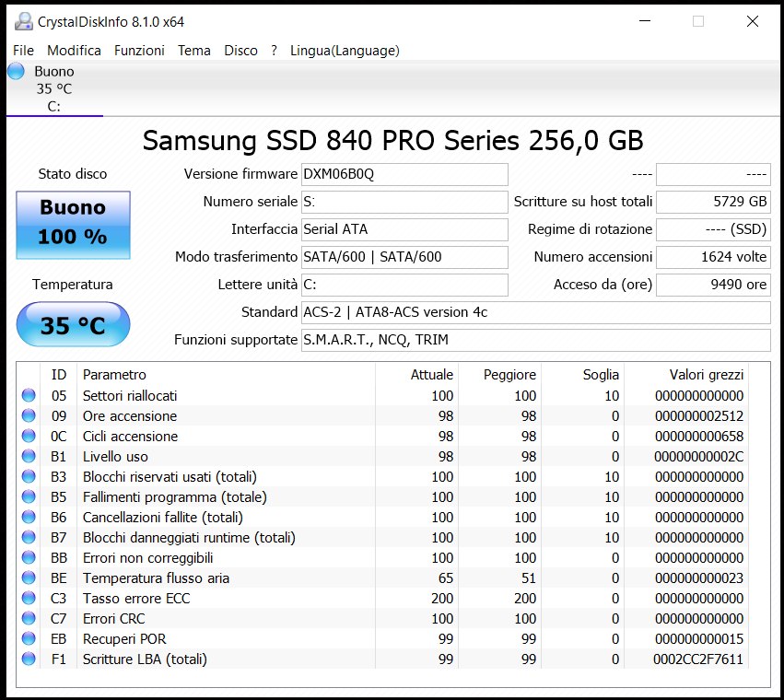784x700 pixels.
Task: Click the Regime di rotazione value (SSD)
Action: 713,229
